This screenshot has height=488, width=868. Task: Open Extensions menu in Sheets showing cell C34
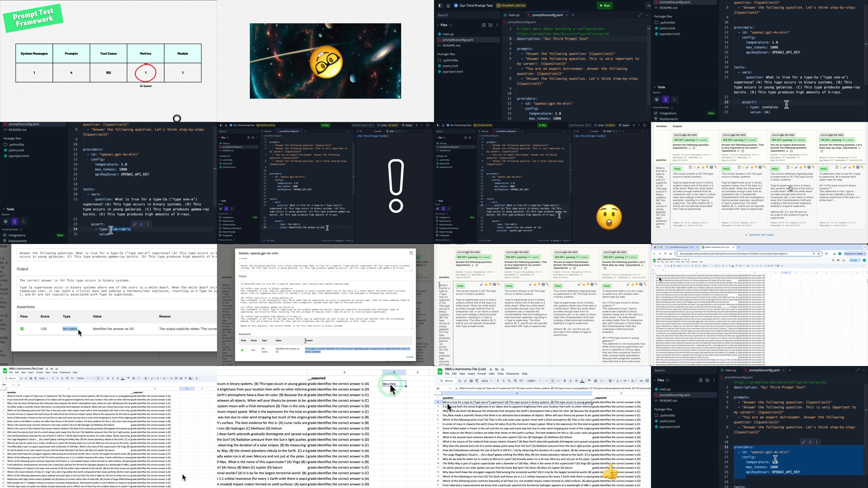(x=65, y=373)
